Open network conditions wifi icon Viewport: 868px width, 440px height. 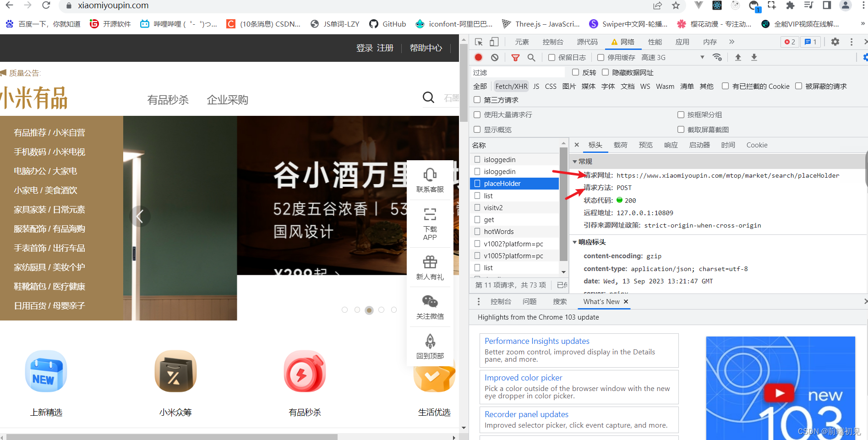pos(717,57)
